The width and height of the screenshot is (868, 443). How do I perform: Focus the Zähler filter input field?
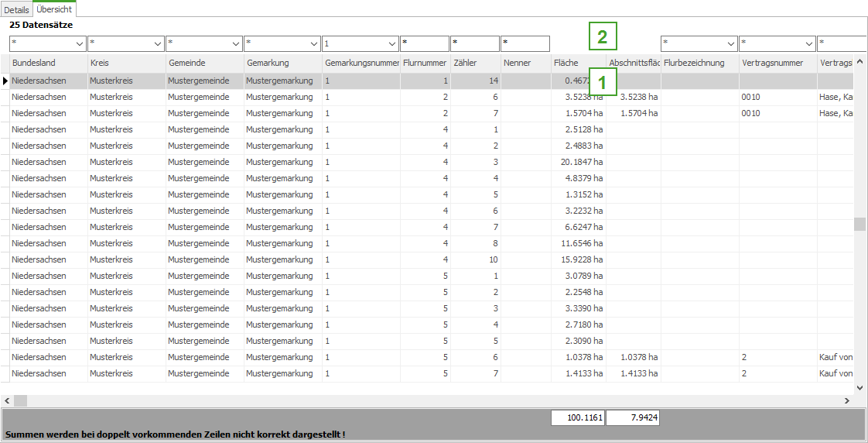point(475,43)
